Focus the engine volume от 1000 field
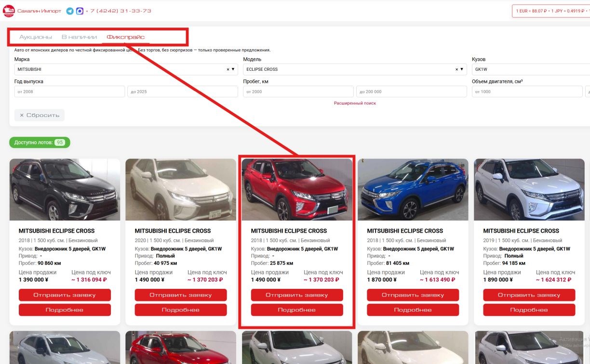Image resolution: width=590 pixels, height=364 pixels. 527,91
